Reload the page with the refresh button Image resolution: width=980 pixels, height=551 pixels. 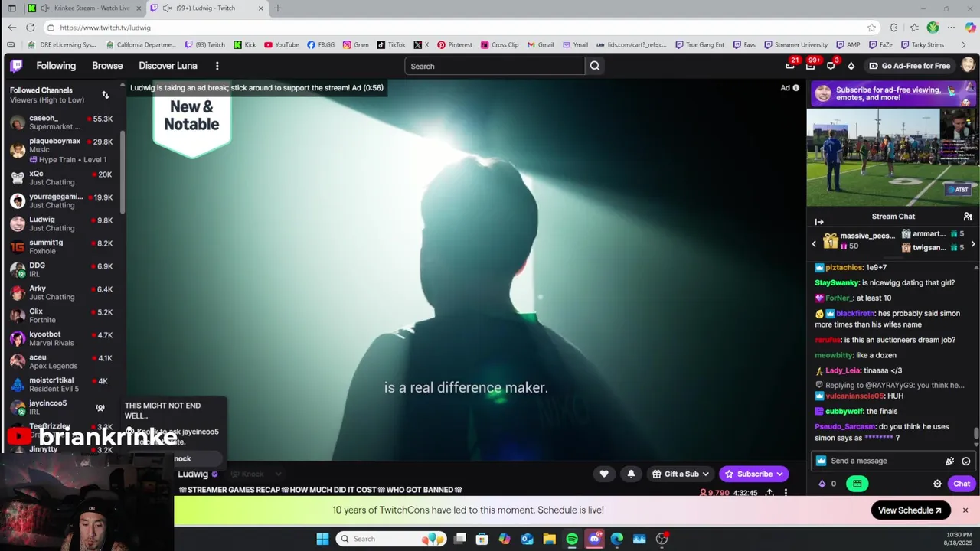[x=30, y=28]
